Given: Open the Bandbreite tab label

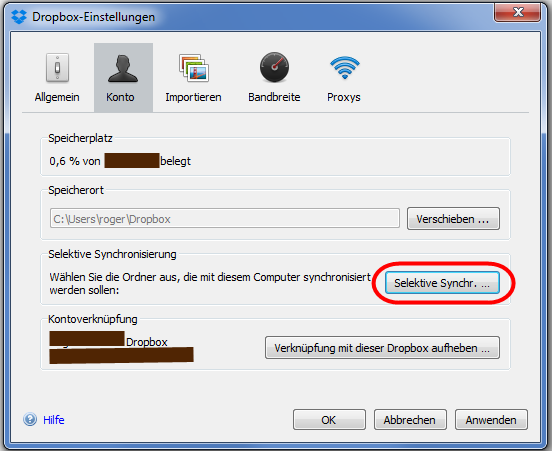Looking at the screenshot, I should pyautogui.click(x=274, y=97).
